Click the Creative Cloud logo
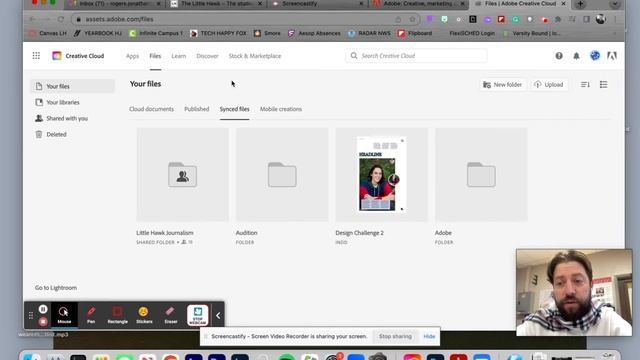Image resolution: width=640 pixels, height=360 pixels. click(x=57, y=56)
